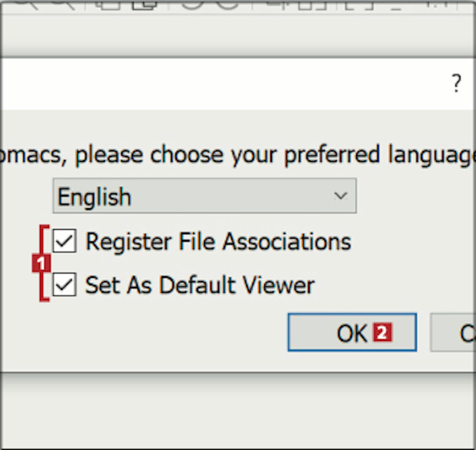Click the Register File Associations label text
The image size is (476, 450).
coord(218,242)
